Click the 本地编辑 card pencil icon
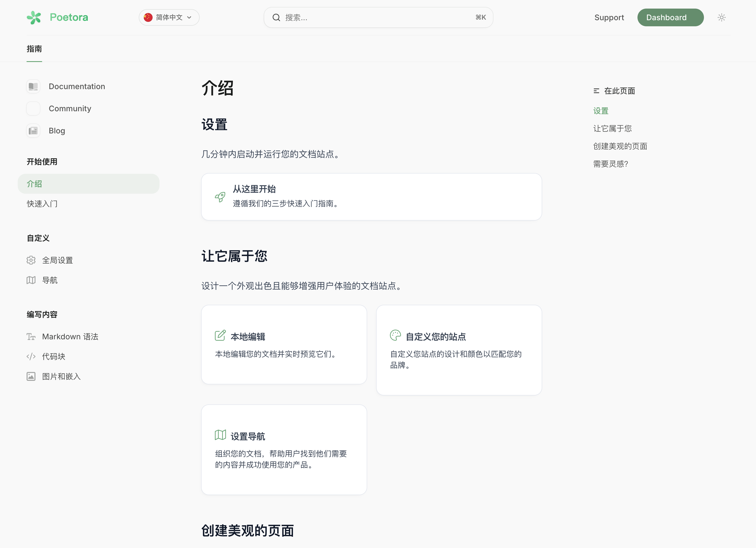The image size is (756, 548). tap(220, 335)
